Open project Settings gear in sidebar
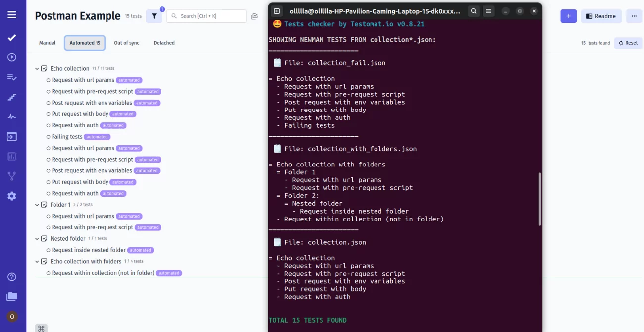Screen dimensions: 644x332 [12, 196]
